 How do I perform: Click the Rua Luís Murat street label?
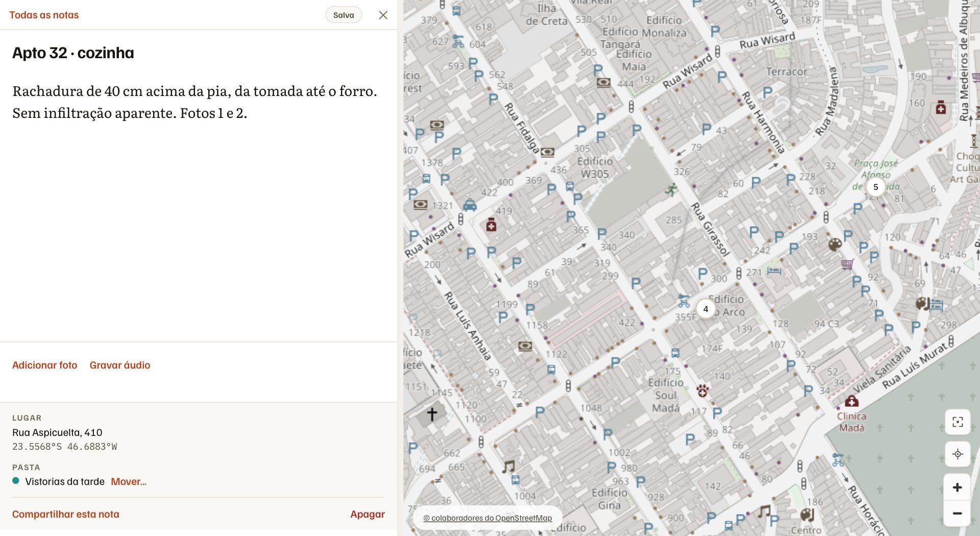tap(915, 366)
